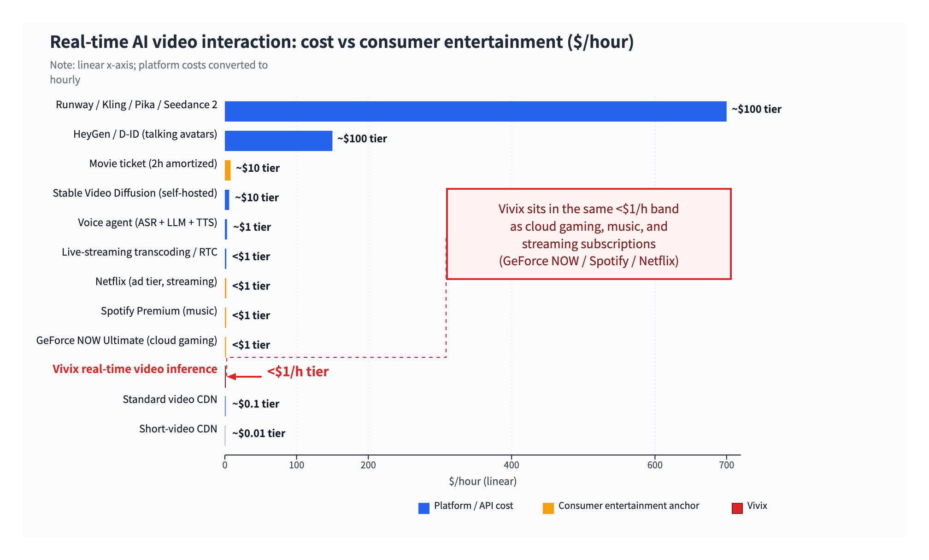Click the Netflix (ad tier, streaming) label

[x=156, y=281]
